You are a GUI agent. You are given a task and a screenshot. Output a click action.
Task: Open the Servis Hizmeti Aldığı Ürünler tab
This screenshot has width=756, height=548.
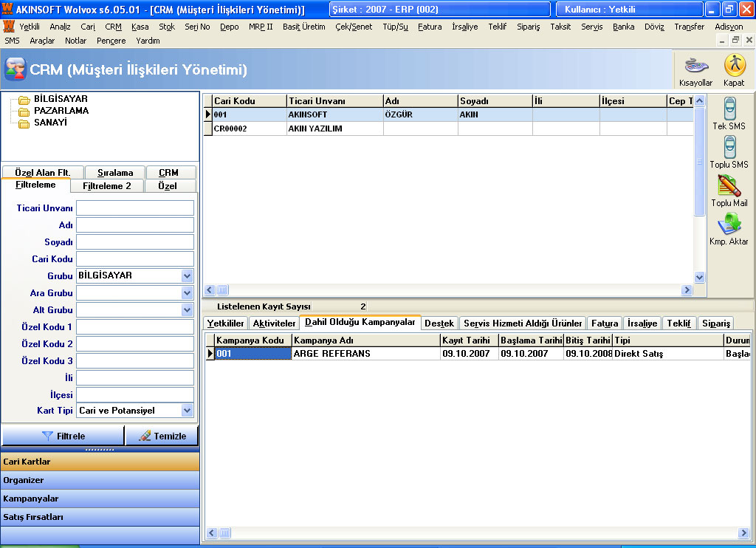[x=523, y=323]
